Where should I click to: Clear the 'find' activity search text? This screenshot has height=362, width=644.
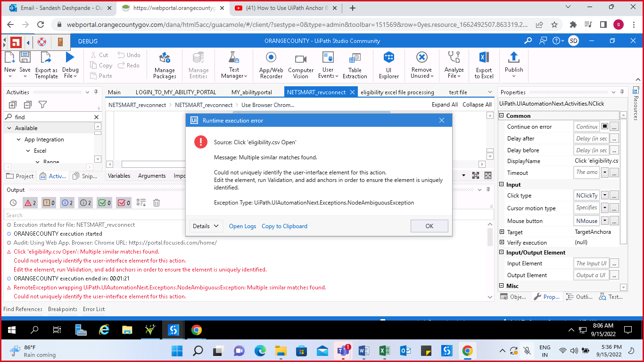tap(97, 117)
